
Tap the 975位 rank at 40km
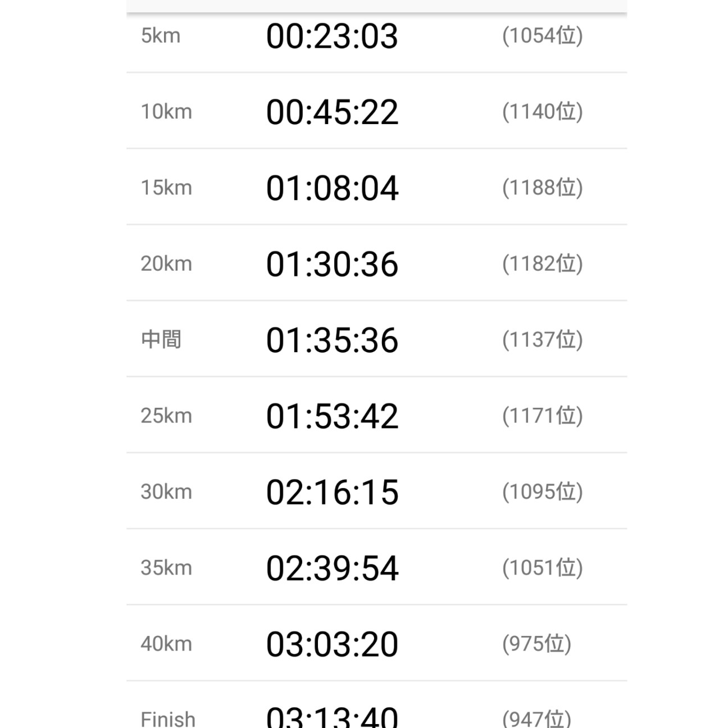pyautogui.click(x=536, y=644)
